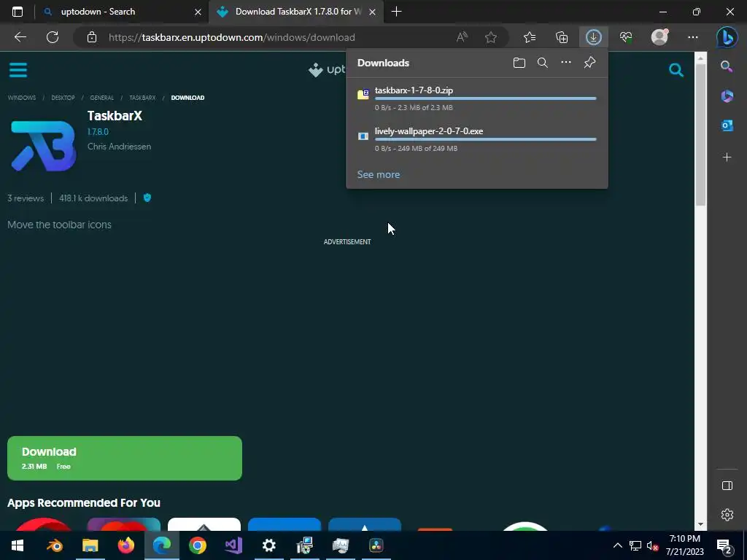The width and height of the screenshot is (747, 560).
Task: Open more options in Downloads panel
Action: [x=566, y=63]
